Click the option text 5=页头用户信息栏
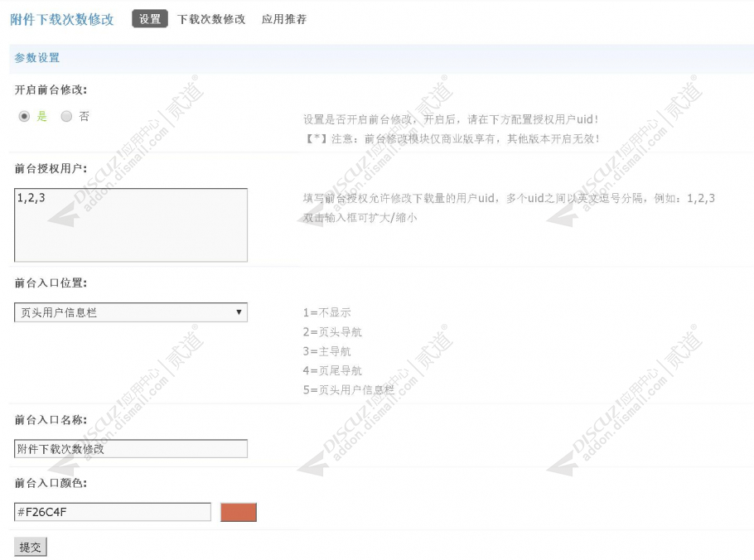This screenshot has height=560, width=754. tap(349, 390)
